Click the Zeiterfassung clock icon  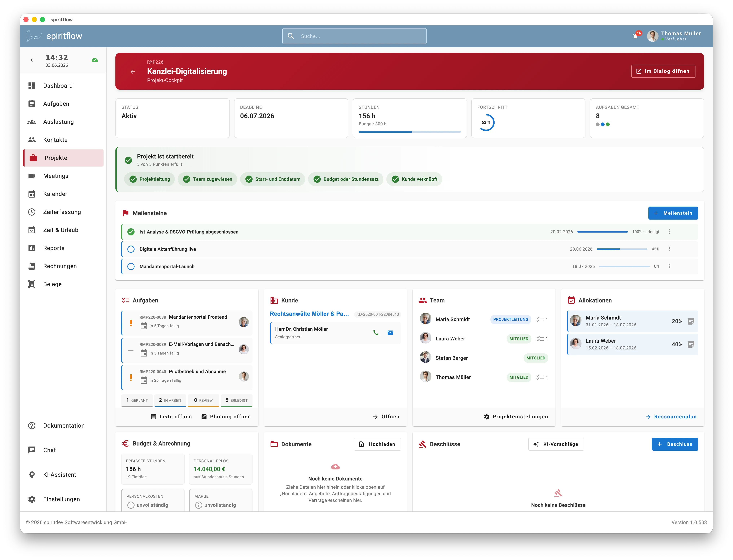[x=32, y=212]
